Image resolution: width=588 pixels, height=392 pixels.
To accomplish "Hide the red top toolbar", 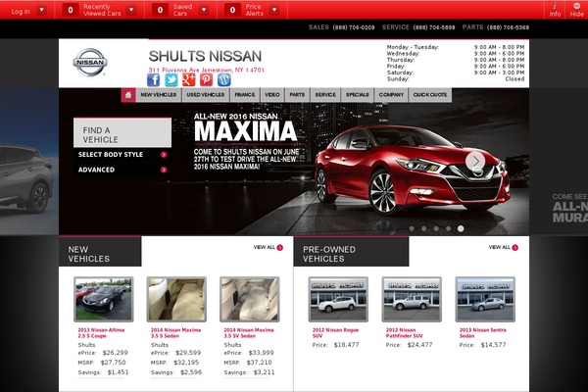I will 577,10.
